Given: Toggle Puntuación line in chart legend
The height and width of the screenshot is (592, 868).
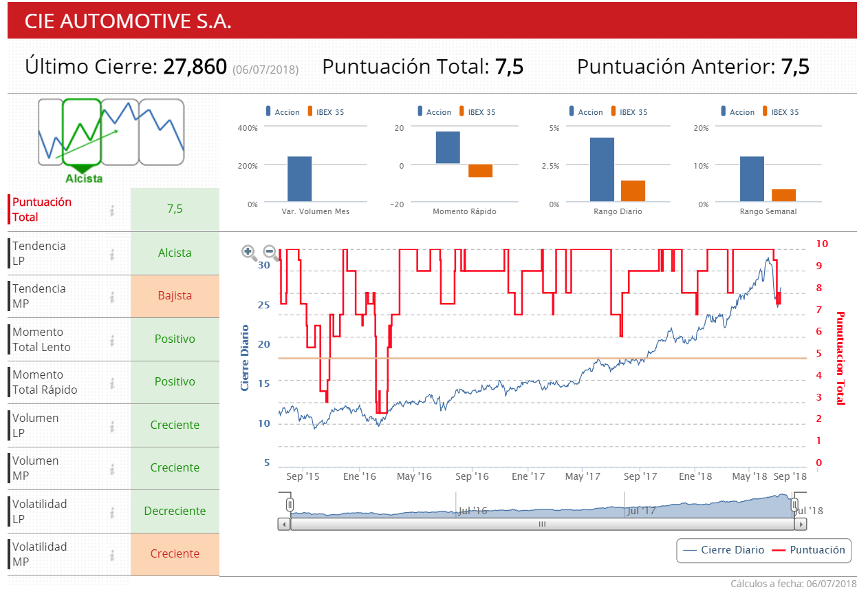Looking at the screenshot, I should (x=808, y=550).
